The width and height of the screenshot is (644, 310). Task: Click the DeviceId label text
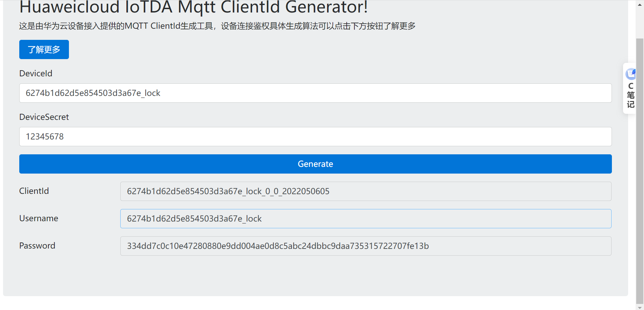point(36,74)
